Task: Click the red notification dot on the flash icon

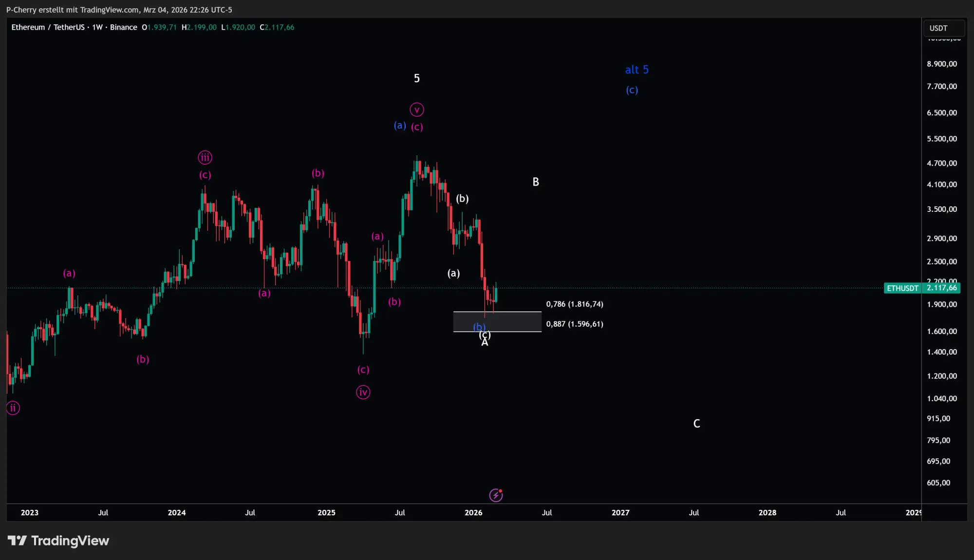Action: (x=501, y=491)
